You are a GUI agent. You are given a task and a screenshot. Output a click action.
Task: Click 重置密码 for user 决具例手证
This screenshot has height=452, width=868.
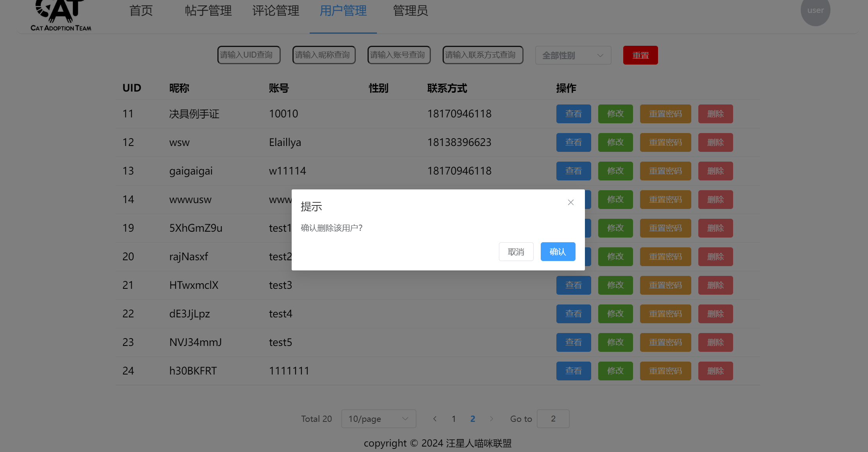(665, 114)
